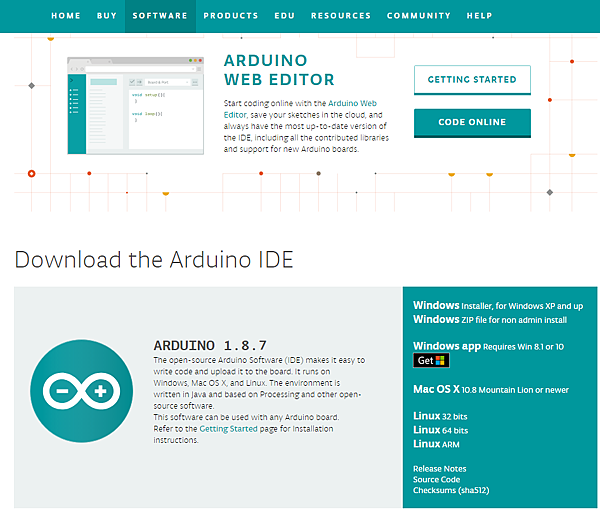Download the Linux 32 bits version
This screenshot has width=600, height=509.
(x=440, y=416)
